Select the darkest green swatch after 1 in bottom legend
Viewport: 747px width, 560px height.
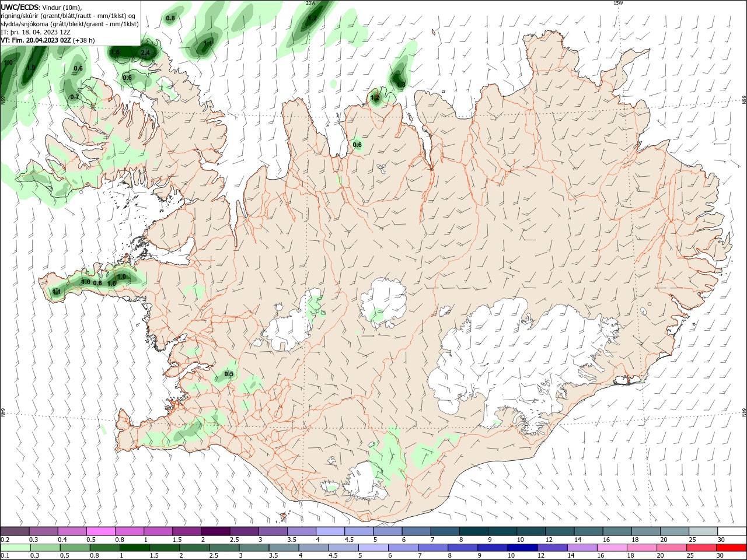click(x=134, y=548)
